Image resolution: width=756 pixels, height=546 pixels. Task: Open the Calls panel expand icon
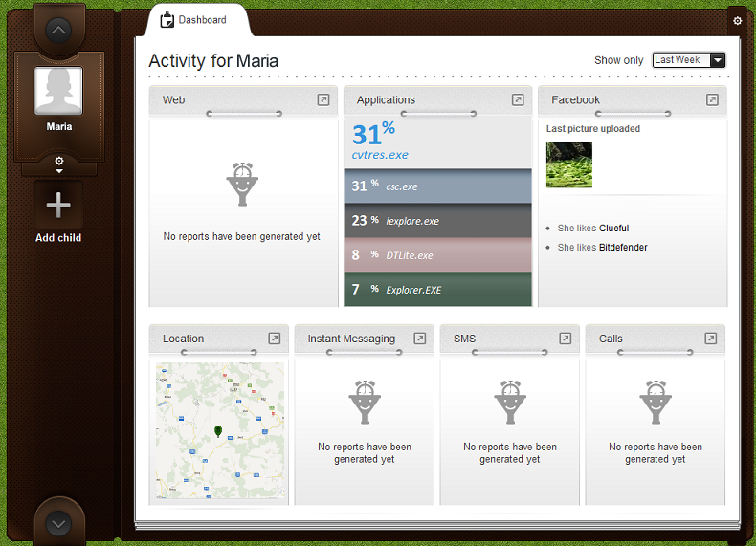tap(710, 339)
